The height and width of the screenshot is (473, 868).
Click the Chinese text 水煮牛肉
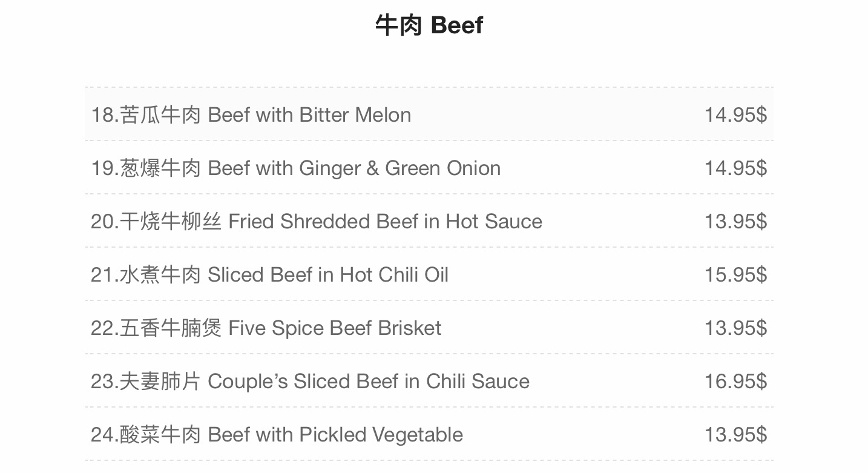[160, 275]
